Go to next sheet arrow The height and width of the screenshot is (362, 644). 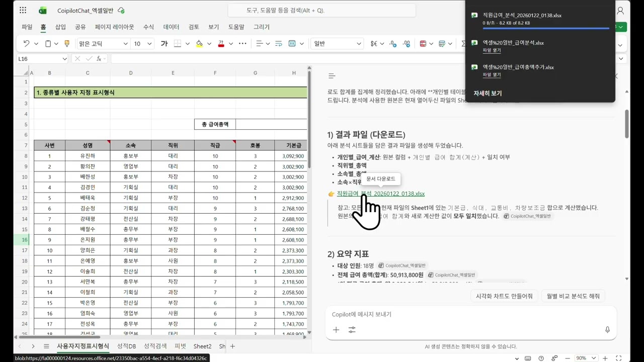[x=33, y=346]
